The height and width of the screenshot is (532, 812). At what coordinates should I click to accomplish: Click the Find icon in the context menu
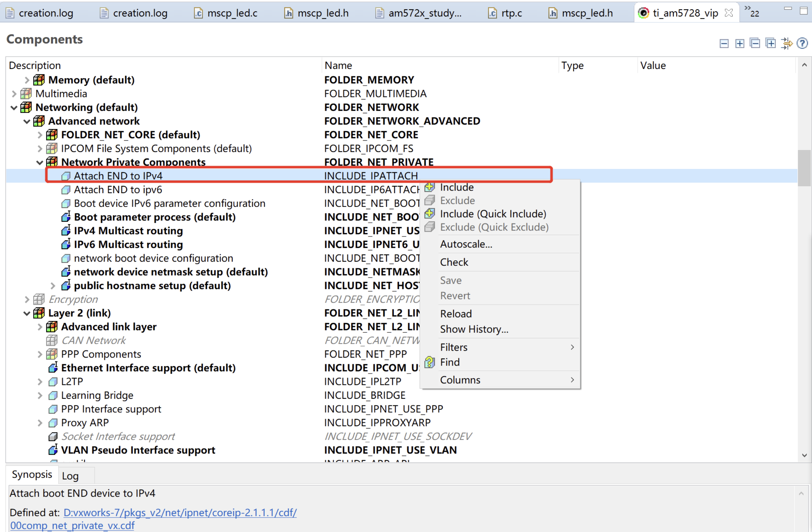click(x=430, y=362)
